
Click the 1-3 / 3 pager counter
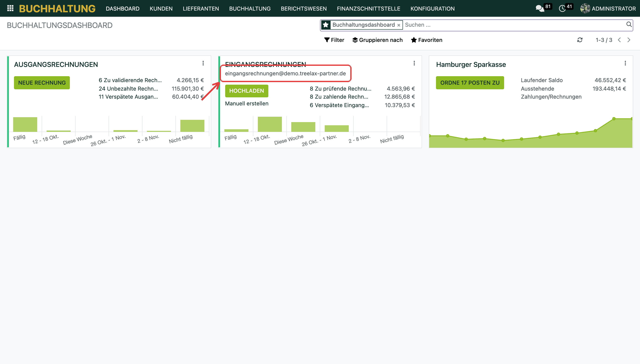[604, 40]
